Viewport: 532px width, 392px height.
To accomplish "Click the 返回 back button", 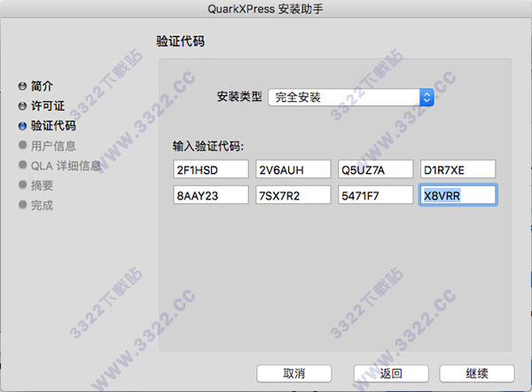I will tap(391, 373).
